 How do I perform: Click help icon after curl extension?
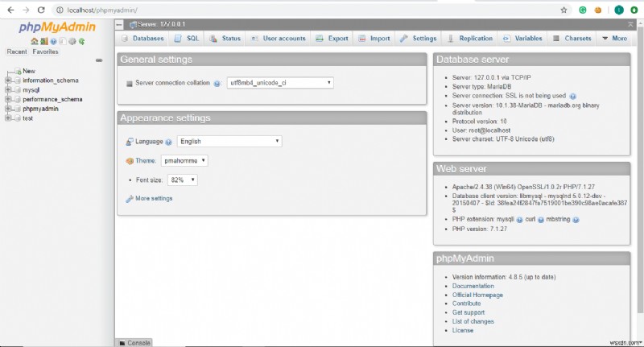[x=541, y=220]
